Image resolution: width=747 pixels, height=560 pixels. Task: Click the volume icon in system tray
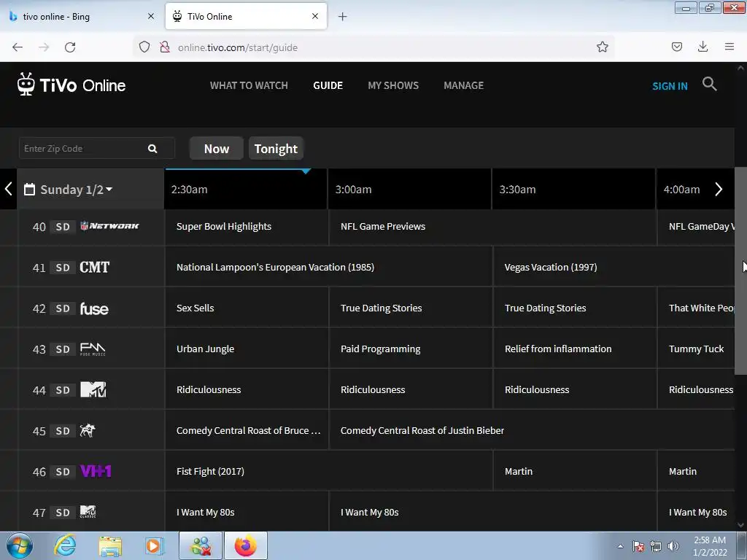click(673, 546)
